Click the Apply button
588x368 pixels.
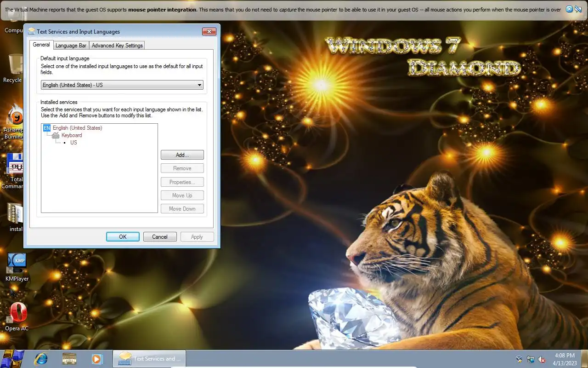click(197, 237)
